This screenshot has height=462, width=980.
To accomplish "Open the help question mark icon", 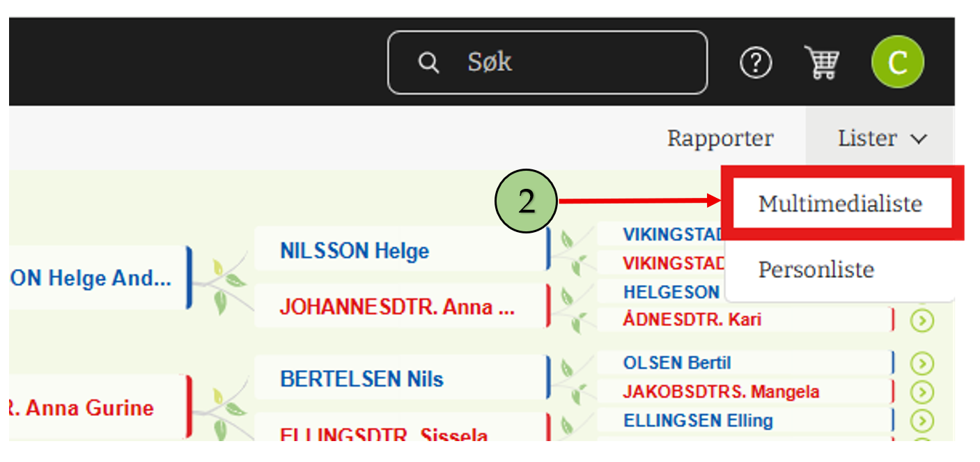I will point(756,63).
